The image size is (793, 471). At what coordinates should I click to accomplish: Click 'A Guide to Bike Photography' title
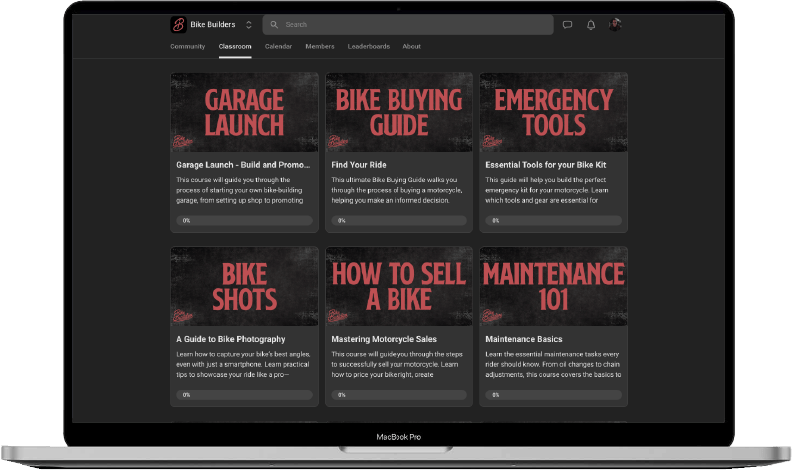(x=231, y=339)
